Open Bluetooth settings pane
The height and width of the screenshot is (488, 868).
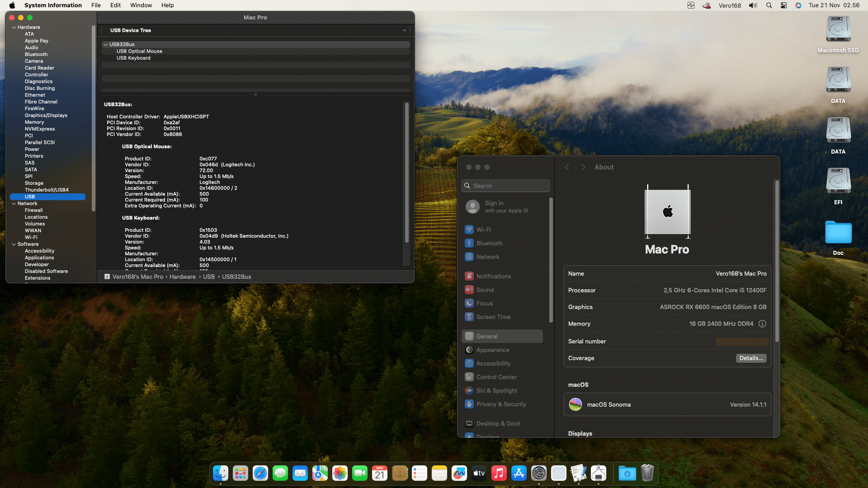pyautogui.click(x=489, y=243)
